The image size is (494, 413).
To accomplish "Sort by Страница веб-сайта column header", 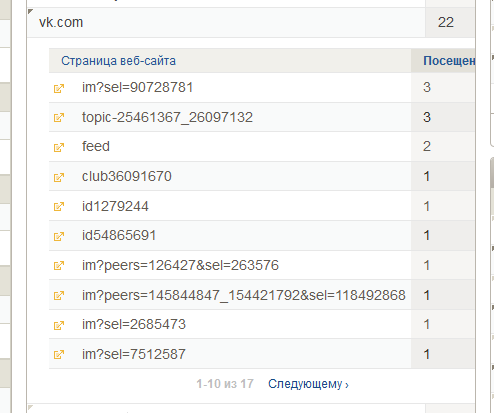I will click(x=118, y=61).
